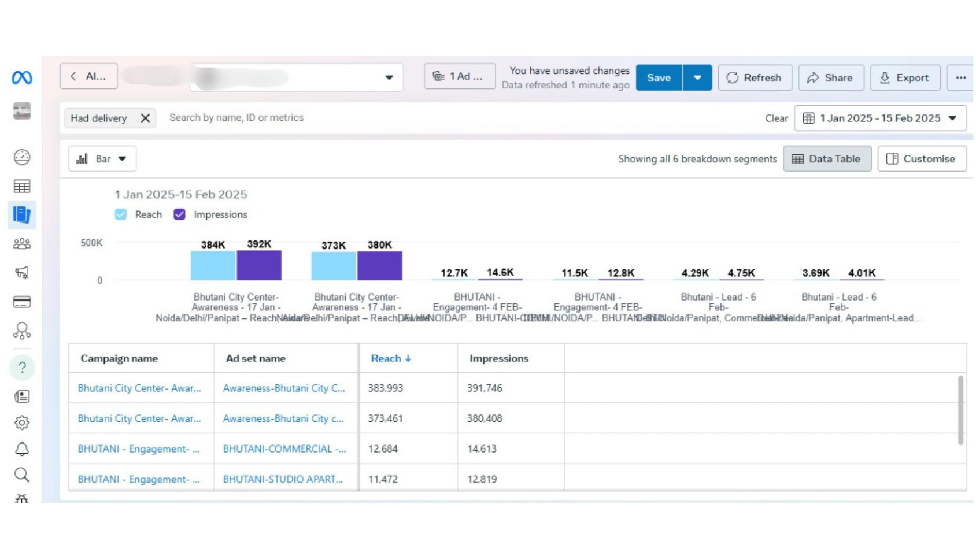Click the 380K Impressions bar
976x560 pixels.
(379, 266)
